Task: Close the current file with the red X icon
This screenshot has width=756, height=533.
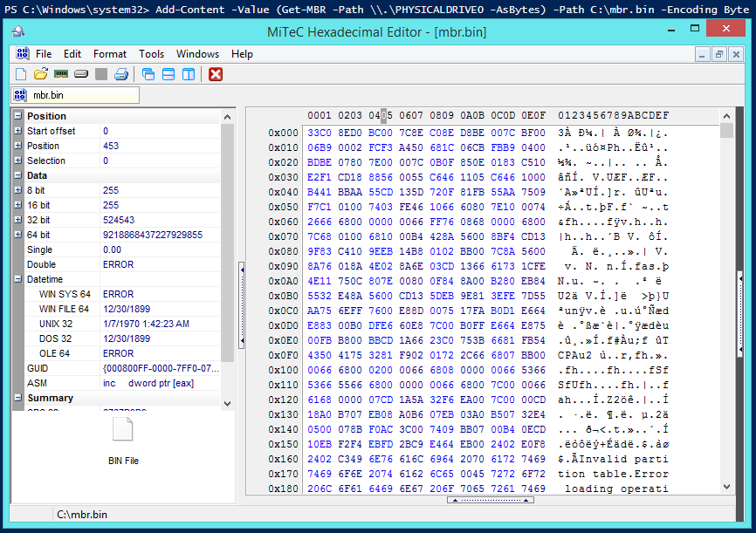Action: pos(215,74)
